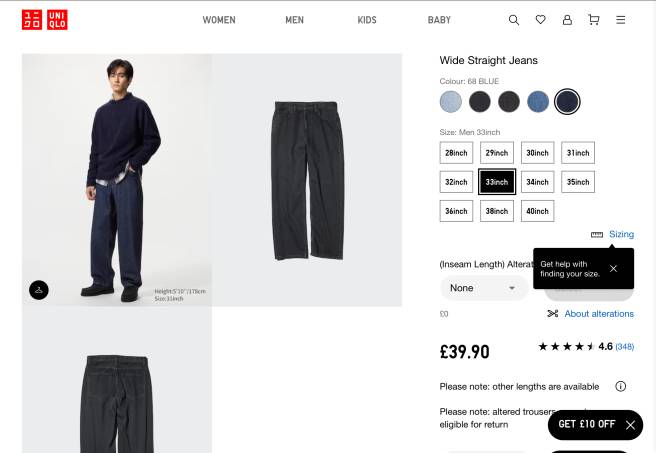Click the hanger styling icon on photo
This screenshot has width=656, height=453.
[38, 290]
